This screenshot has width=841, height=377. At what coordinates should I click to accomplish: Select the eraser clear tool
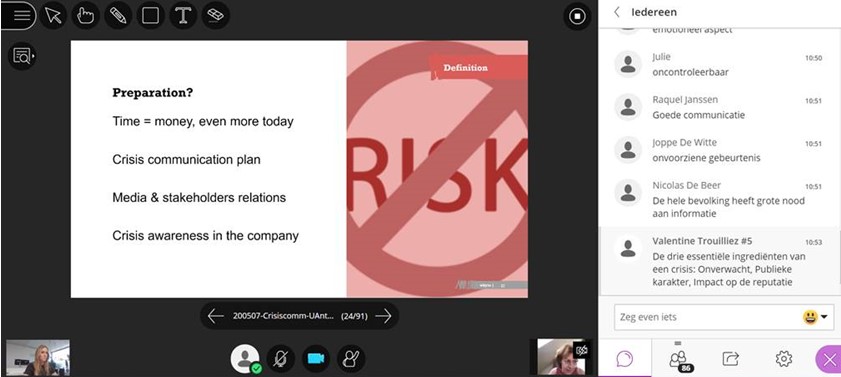point(216,15)
